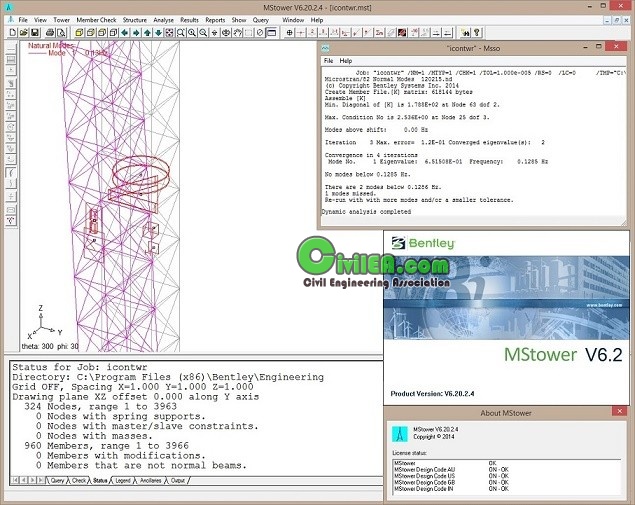Click the sigma n toolbar icon

pos(379,33)
